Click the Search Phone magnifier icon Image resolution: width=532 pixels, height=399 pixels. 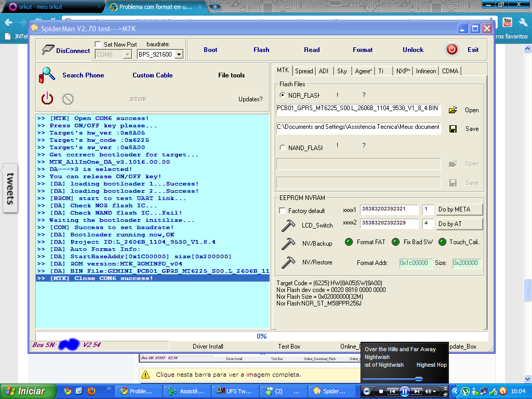(47, 75)
